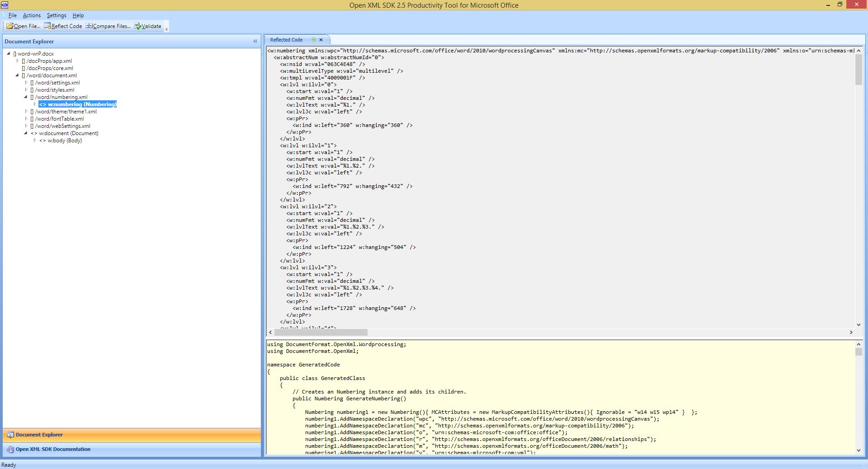This screenshot has height=469, width=868.
Task: Click the C# code pane scroll-up arrow
Action: 859,344
